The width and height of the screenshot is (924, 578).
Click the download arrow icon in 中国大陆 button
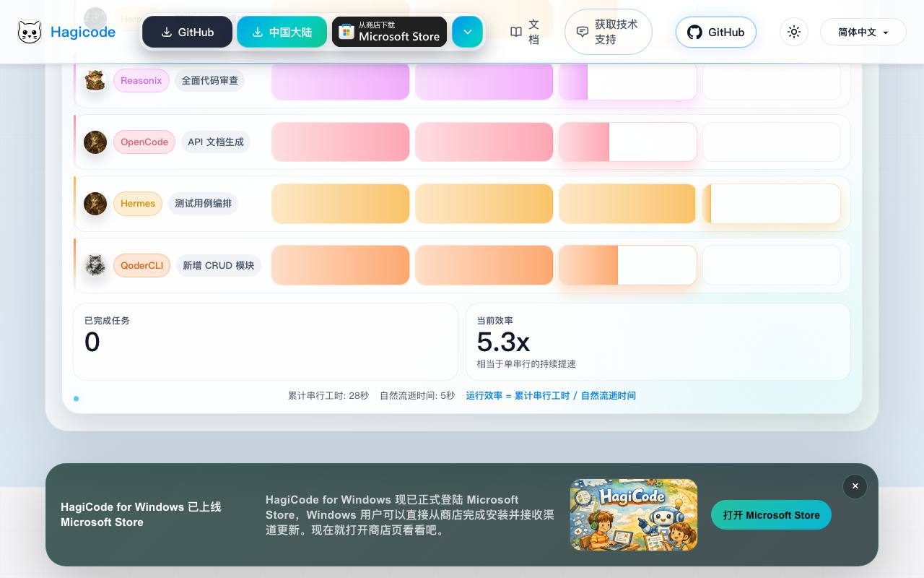click(x=258, y=32)
